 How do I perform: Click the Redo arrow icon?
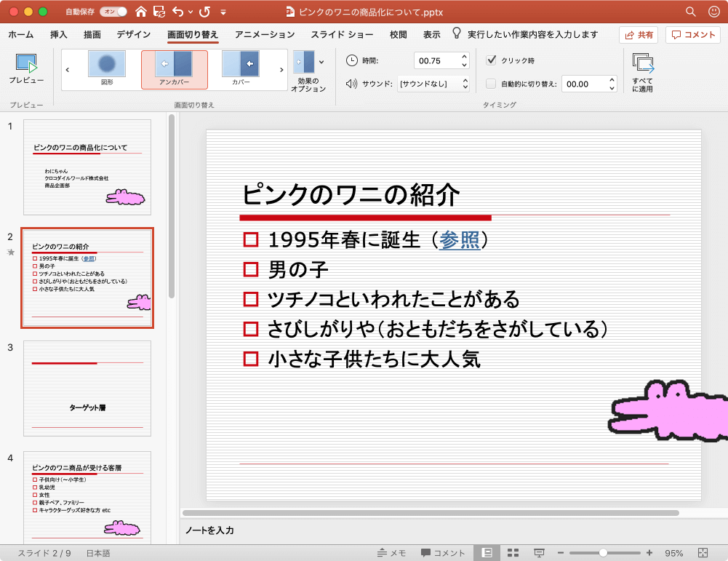205,12
